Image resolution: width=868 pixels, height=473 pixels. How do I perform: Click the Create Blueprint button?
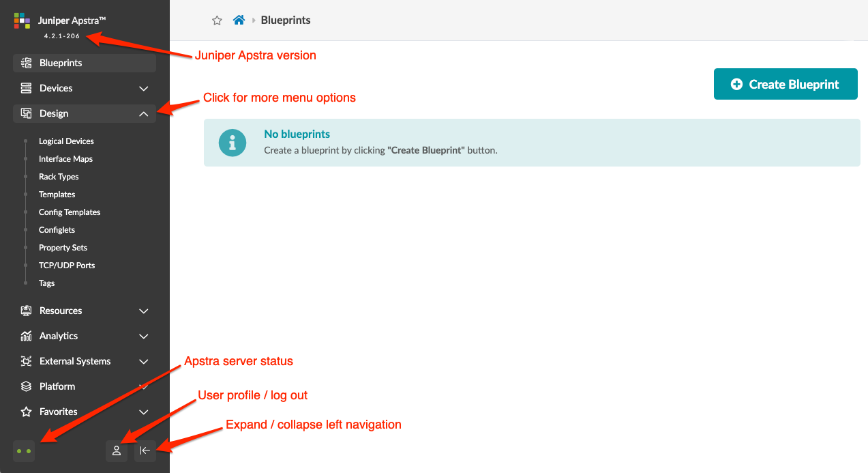[785, 84]
